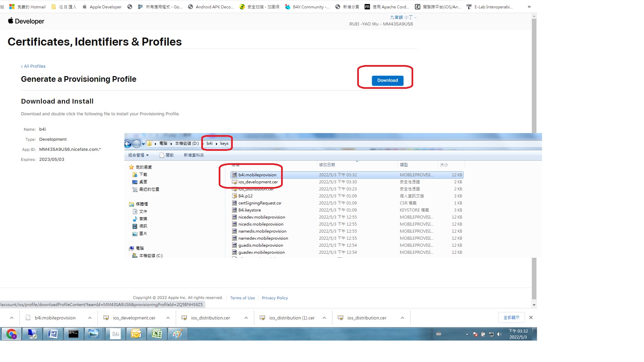
Task: Launch B4i from the taskbar
Action: (x=115, y=334)
